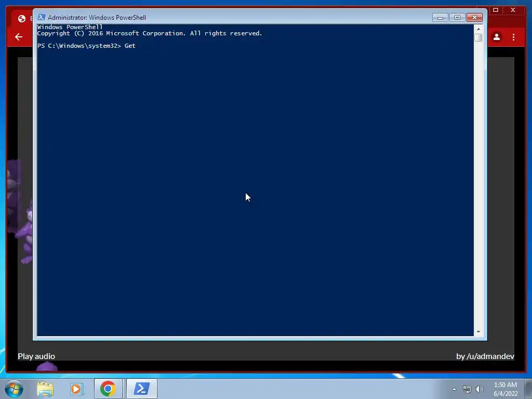
Task: Click the PowerShell scrollbar thumb
Action: [x=478, y=37]
